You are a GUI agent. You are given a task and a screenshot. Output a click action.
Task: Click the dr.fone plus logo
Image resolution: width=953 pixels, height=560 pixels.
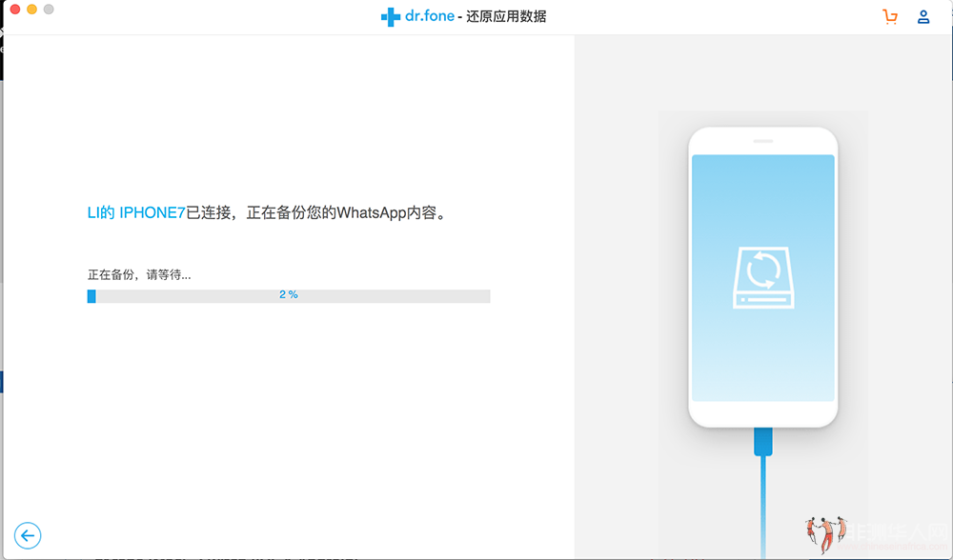[x=390, y=17]
